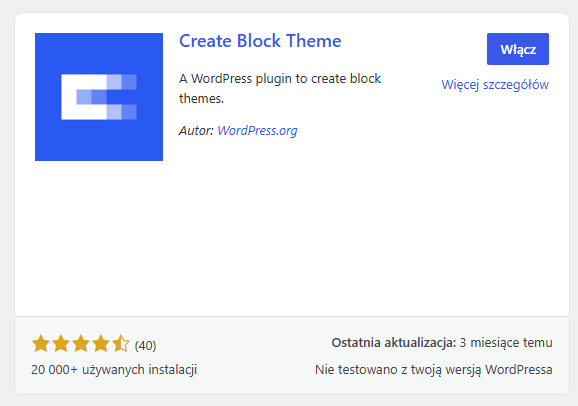Screen dimensions: 578x406
Task: Open the WordPress.org author link
Action: point(257,131)
